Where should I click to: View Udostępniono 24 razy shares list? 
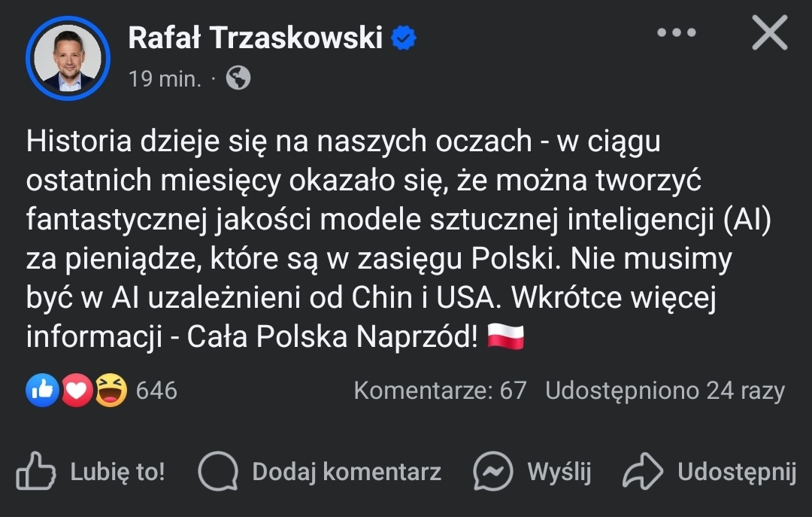665,391
